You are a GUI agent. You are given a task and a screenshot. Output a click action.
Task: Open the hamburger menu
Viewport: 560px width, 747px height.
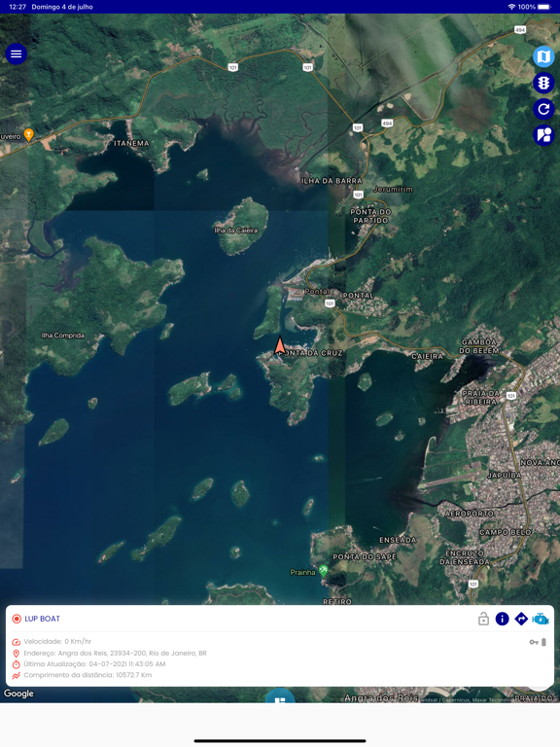coord(16,53)
